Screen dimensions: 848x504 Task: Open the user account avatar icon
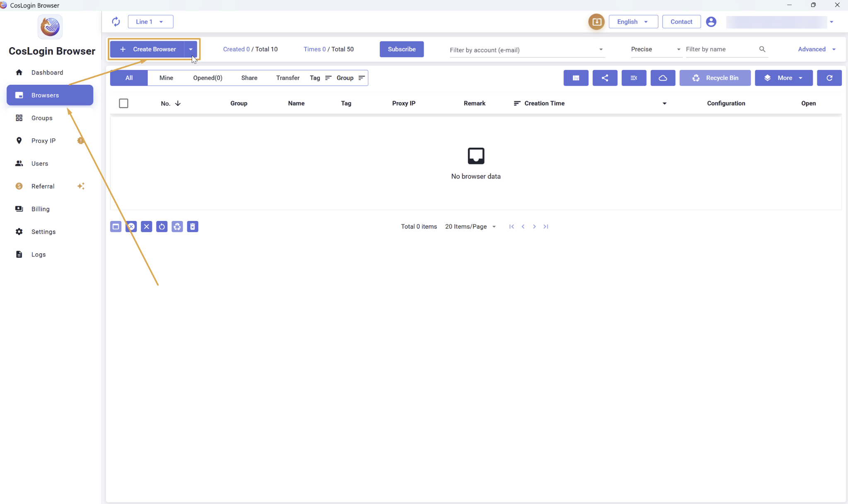pyautogui.click(x=711, y=22)
